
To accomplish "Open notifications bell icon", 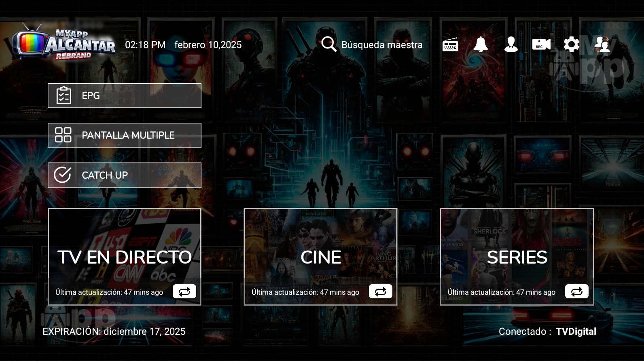I will pos(481,44).
